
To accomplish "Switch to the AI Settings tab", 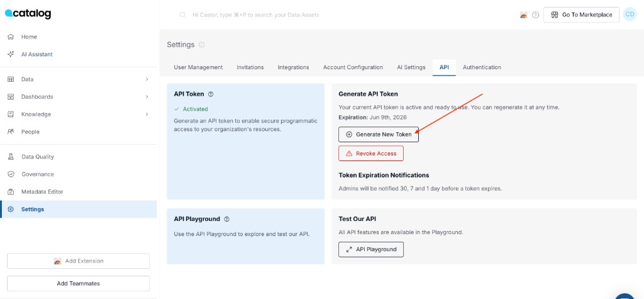I will click(411, 67).
